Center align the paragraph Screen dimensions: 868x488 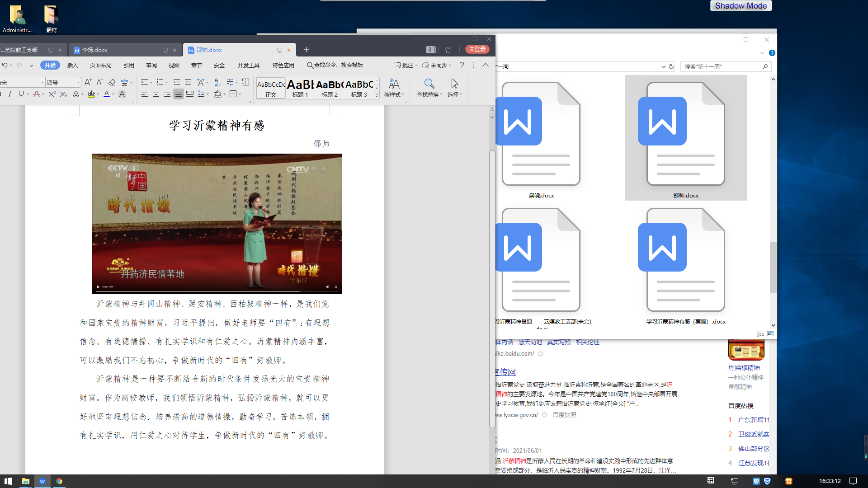click(156, 94)
